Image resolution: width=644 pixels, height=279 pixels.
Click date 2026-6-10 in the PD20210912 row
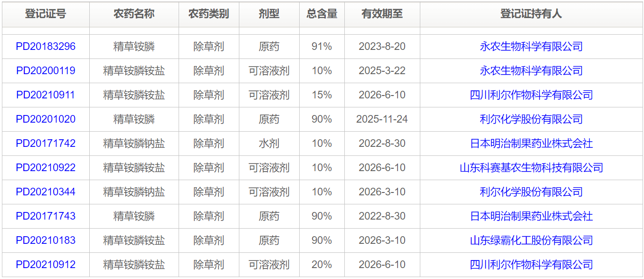tap(382, 265)
